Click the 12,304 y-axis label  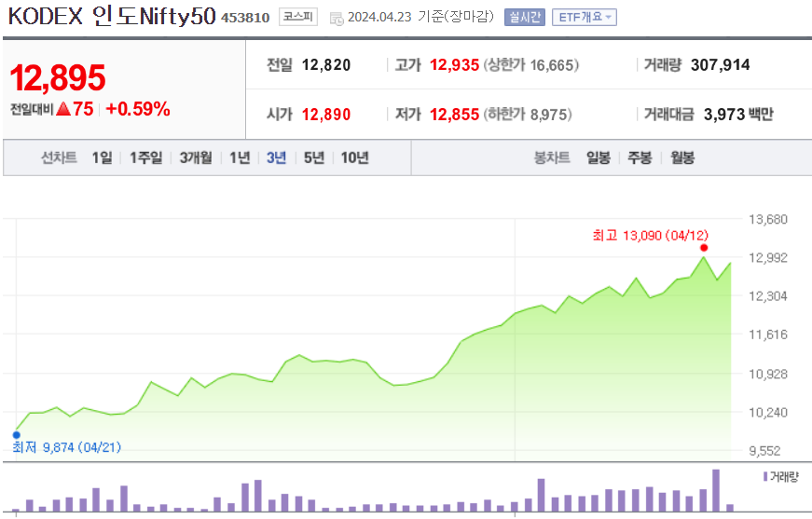(768, 296)
